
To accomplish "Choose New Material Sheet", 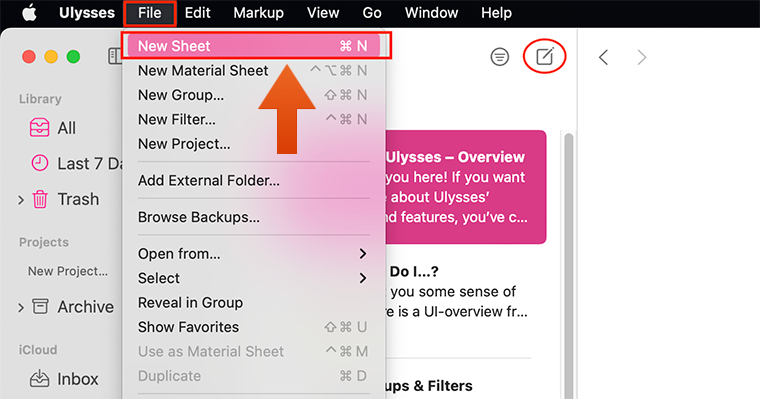I will 254,71.
